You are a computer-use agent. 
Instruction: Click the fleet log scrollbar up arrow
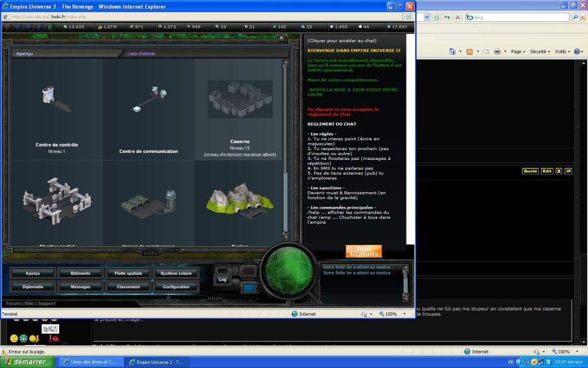pyautogui.click(x=405, y=267)
